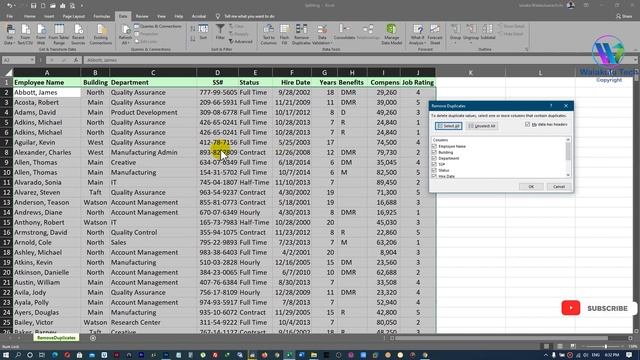The image size is (640, 360).
Task: Open Recent Sources
Action: 78,34
